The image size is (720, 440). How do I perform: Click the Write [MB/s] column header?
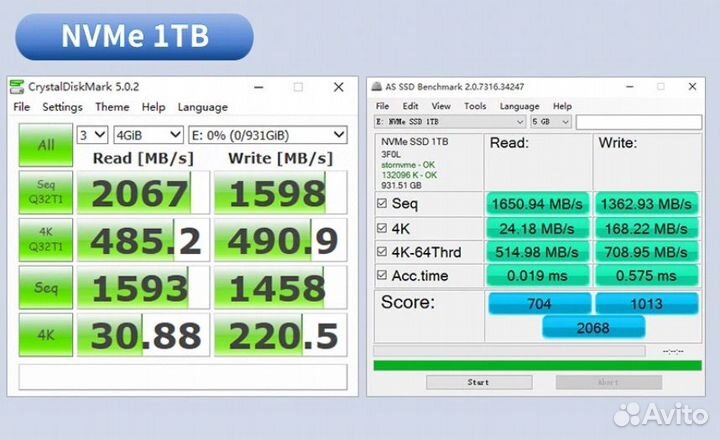[x=281, y=158]
